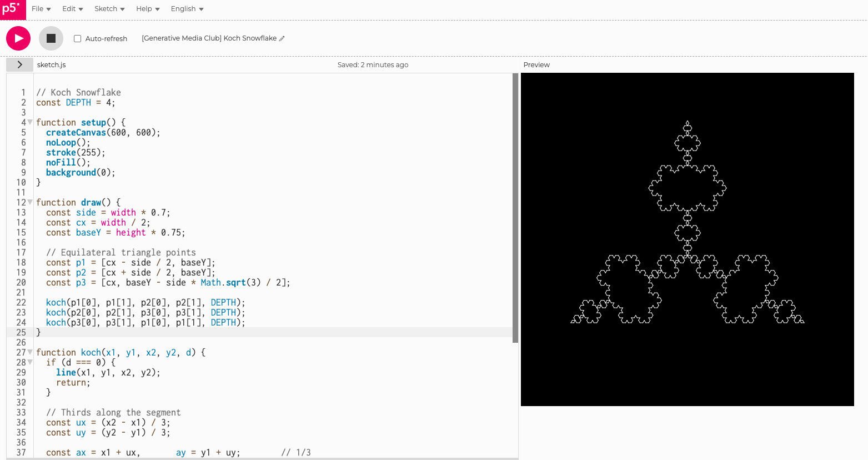The width and height of the screenshot is (868, 460).
Task: Open the English language dropdown
Action: [187, 9]
